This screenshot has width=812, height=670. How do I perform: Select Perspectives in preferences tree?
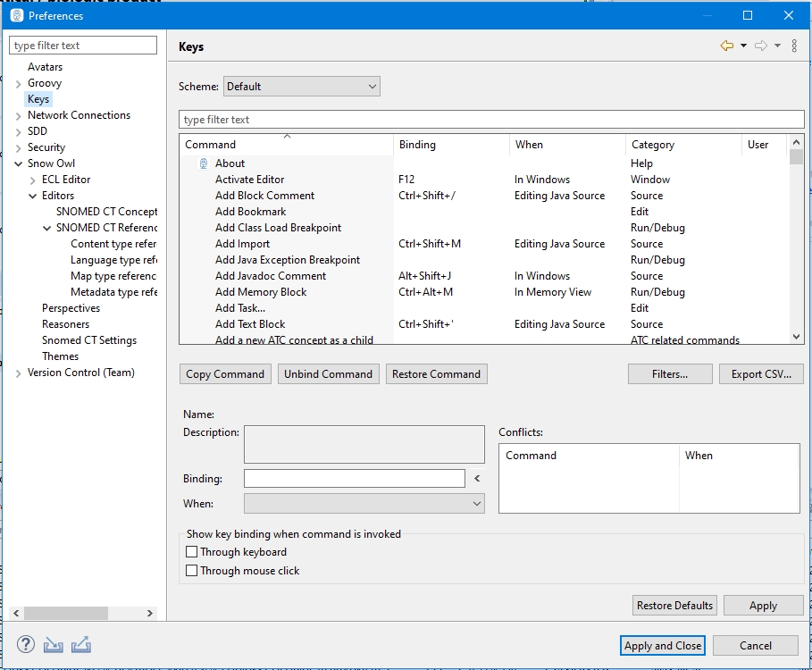pos(71,308)
